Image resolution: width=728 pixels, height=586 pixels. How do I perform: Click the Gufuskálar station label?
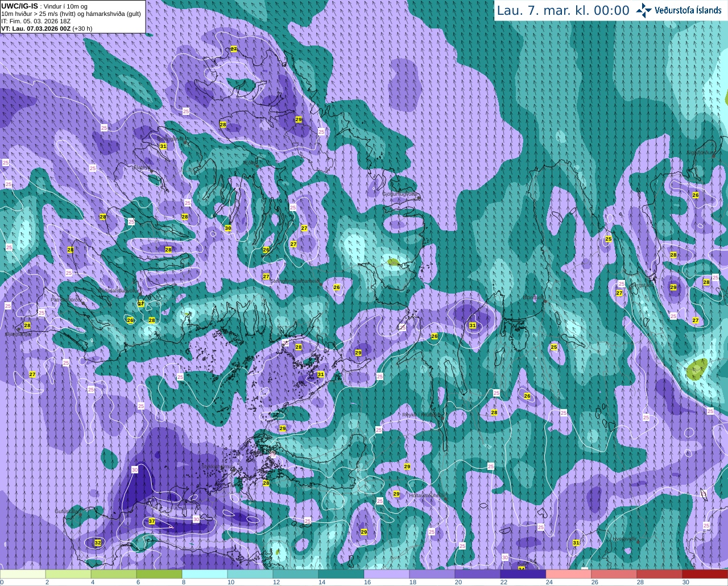tap(66, 511)
